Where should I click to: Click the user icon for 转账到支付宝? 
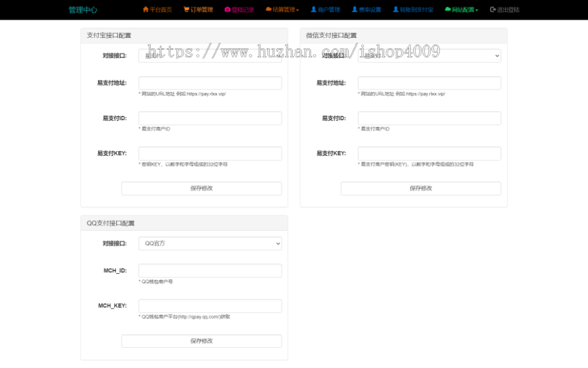tap(396, 9)
